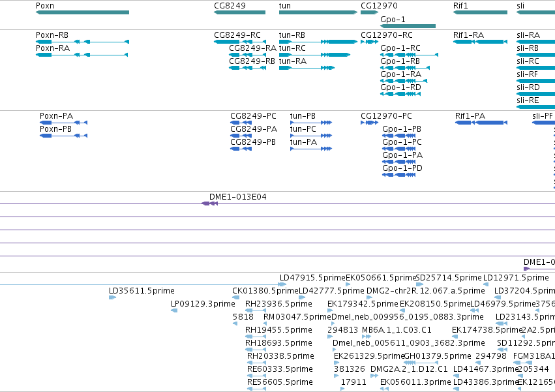
Task: Select EST RE60333.5prime
Action: coord(280,369)
